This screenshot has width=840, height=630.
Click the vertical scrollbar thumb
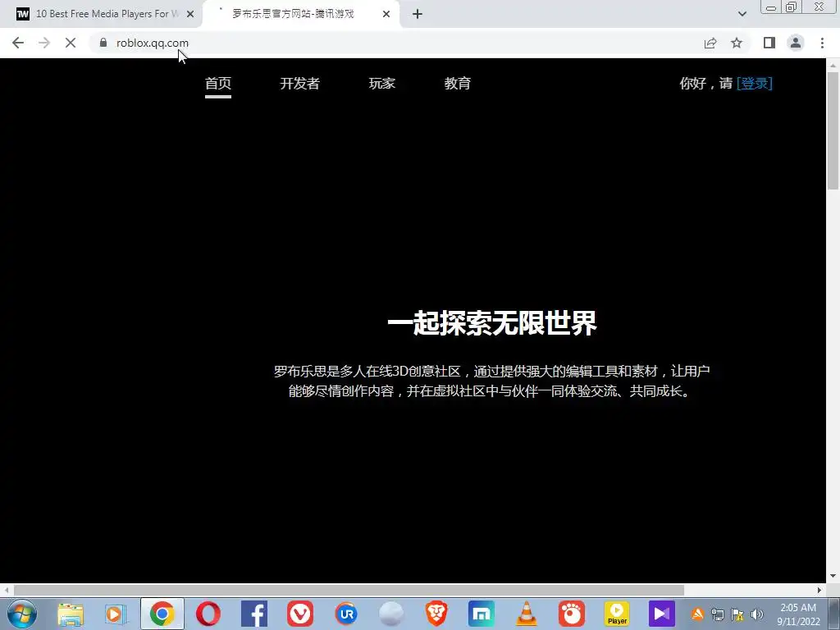click(x=833, y=130)
